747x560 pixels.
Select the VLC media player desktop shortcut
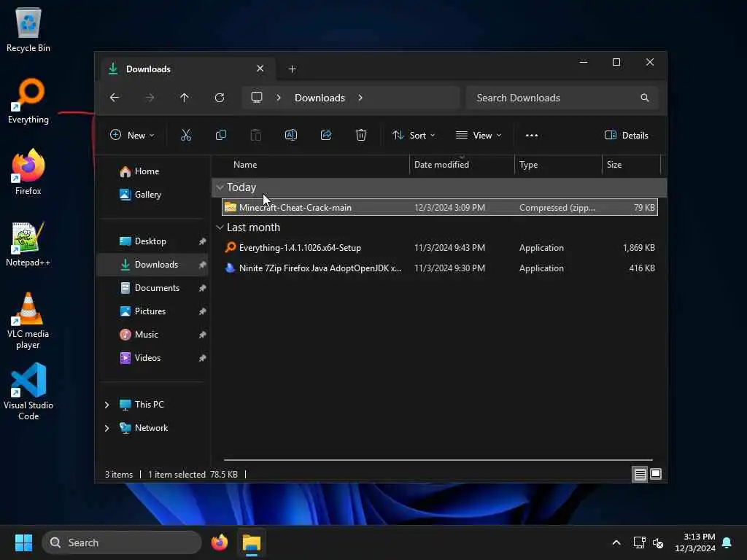pyautogui.click(x=28, y=321)
